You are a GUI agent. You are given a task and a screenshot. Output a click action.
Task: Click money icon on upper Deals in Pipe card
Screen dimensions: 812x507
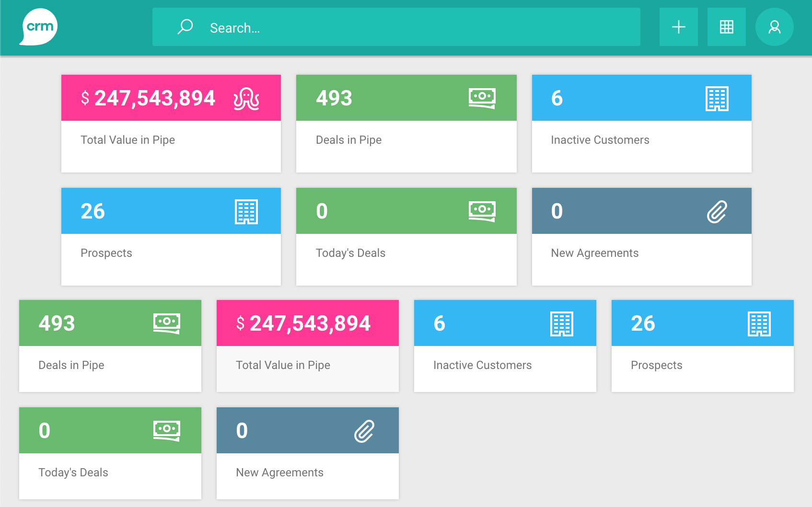(x=482, y=98)
